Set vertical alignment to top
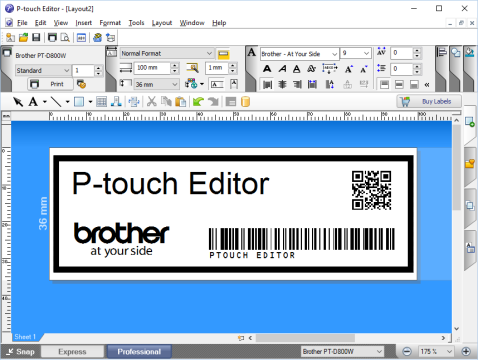 384,85
